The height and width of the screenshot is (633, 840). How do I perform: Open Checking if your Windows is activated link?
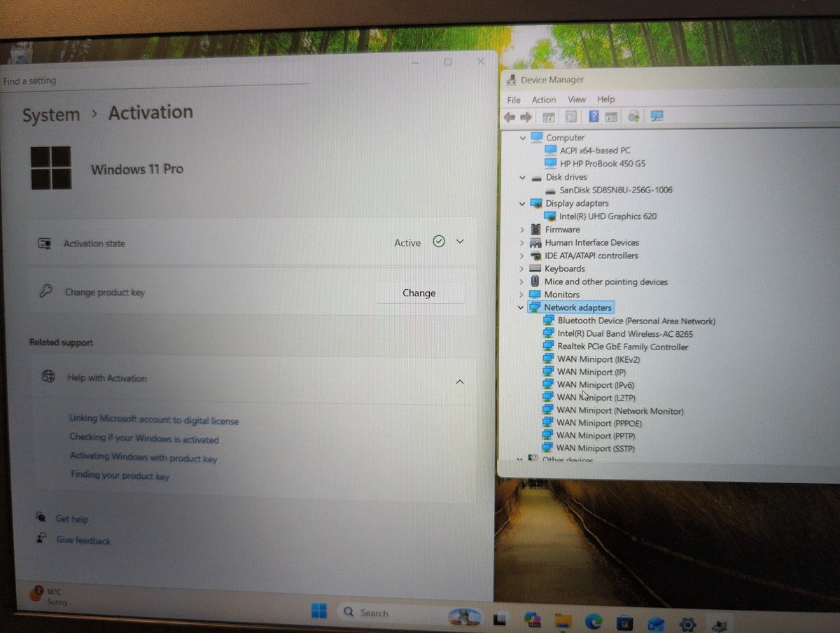click(x=144, y=438)
